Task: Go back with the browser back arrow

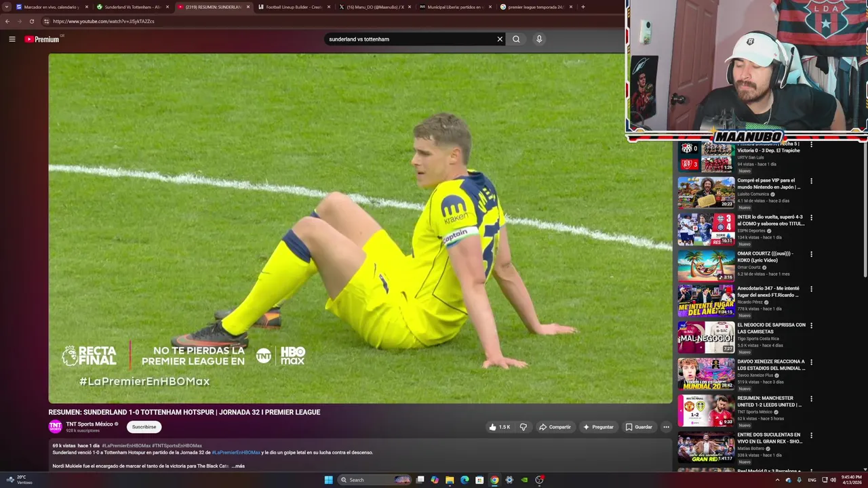Action: (7, 21)
